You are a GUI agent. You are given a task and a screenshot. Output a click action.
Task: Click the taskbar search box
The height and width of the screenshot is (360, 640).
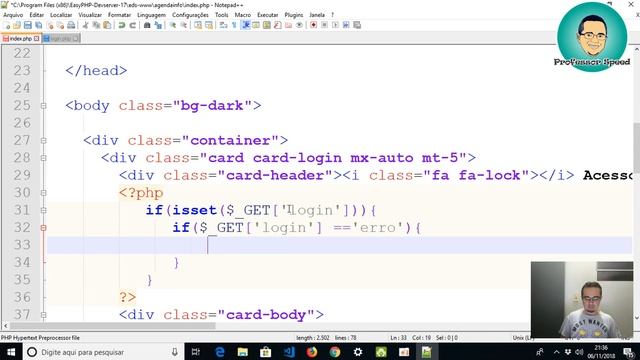click(x=103, y=352)
